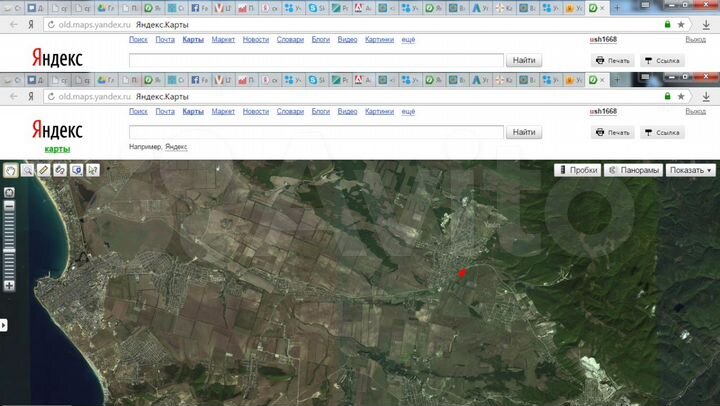Click the zoom in plus button
Viewport: 720px width, 406px height.
9,285
